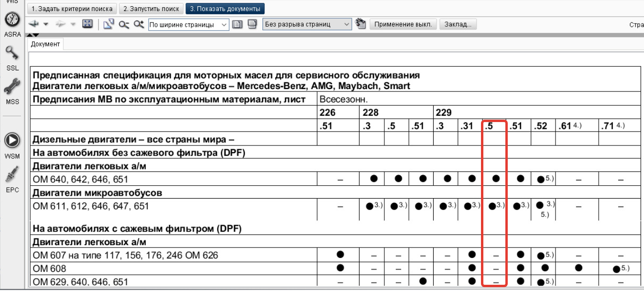Launch the WSM play-button module
The height and width of the screenshot is (291, 644).
(12, 140)
